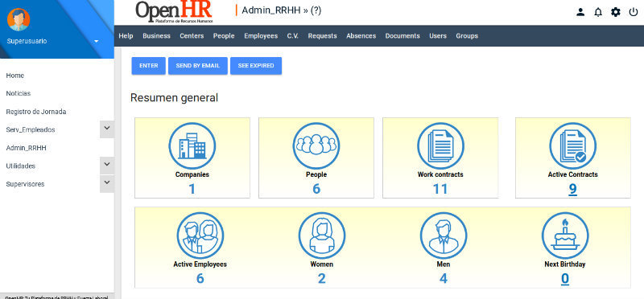644x299 pixels.
Task: Click the Active Employees count 6
Action: point(200,278)
